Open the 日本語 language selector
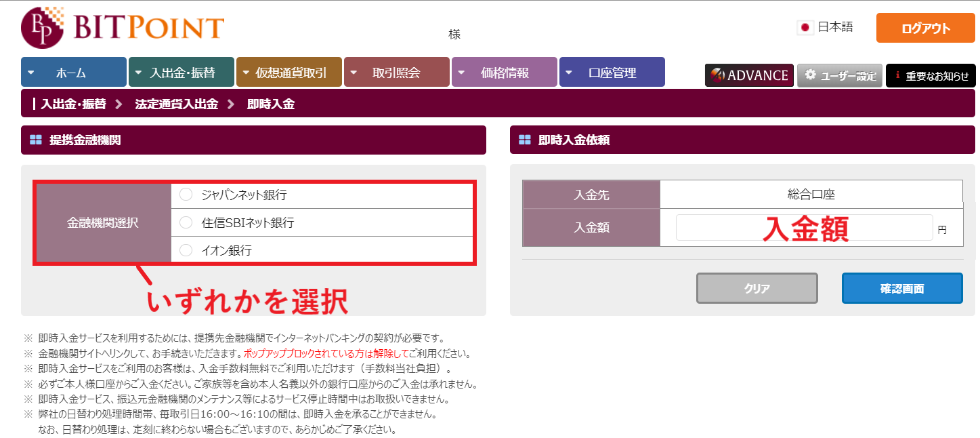 pyautogui.click(x=826, y=28)
